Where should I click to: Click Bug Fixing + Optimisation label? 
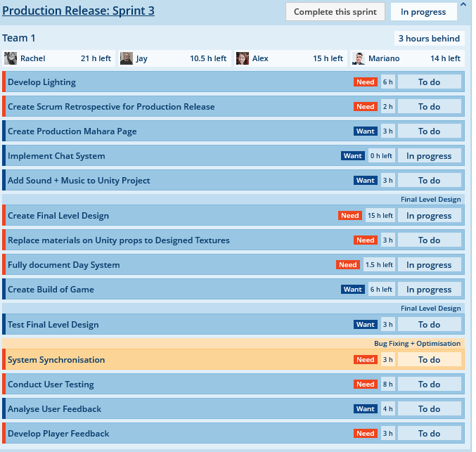417,344
